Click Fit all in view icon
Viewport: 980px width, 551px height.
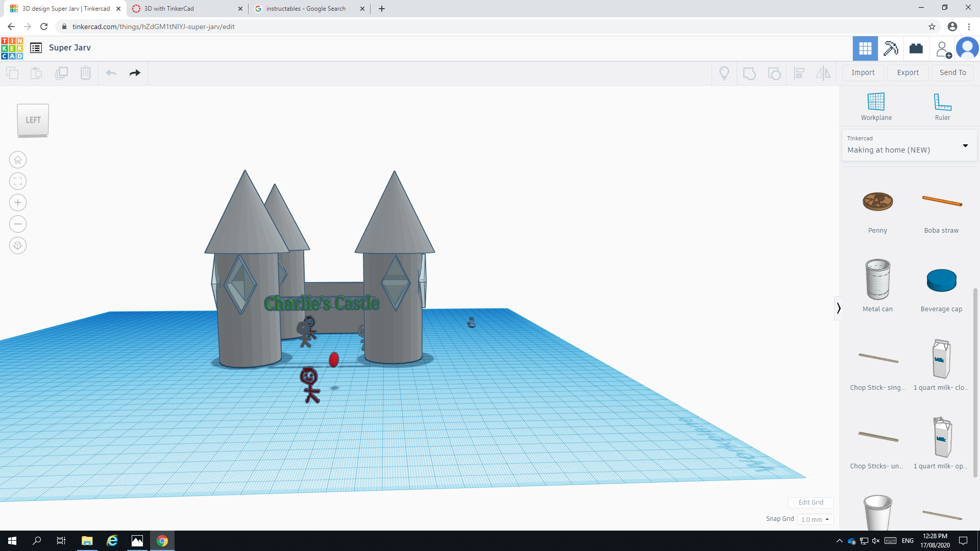[18, 181]
